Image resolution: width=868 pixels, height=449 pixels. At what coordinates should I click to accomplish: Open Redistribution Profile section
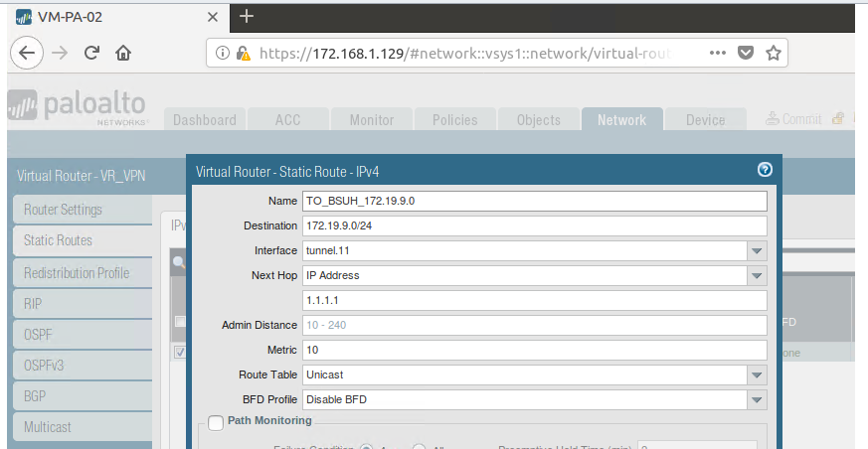coord(83,272)
